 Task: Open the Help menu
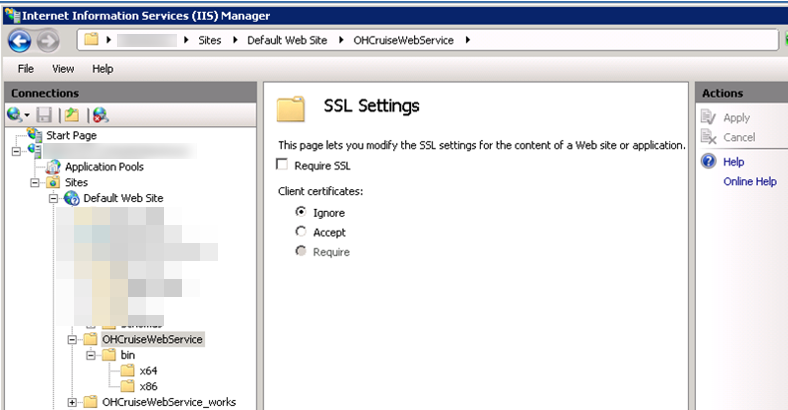click(103, 69)
